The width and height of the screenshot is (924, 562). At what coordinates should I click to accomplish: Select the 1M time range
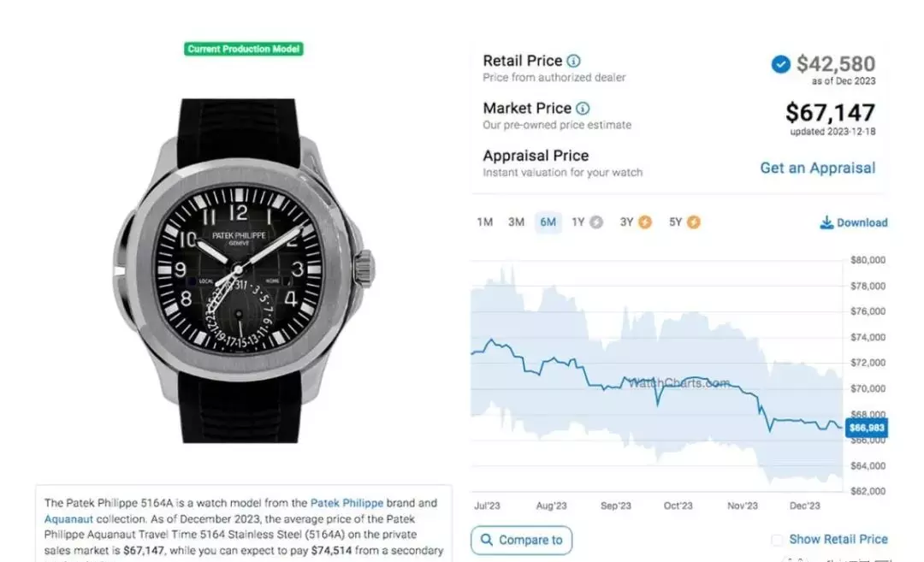click(485, 222)
